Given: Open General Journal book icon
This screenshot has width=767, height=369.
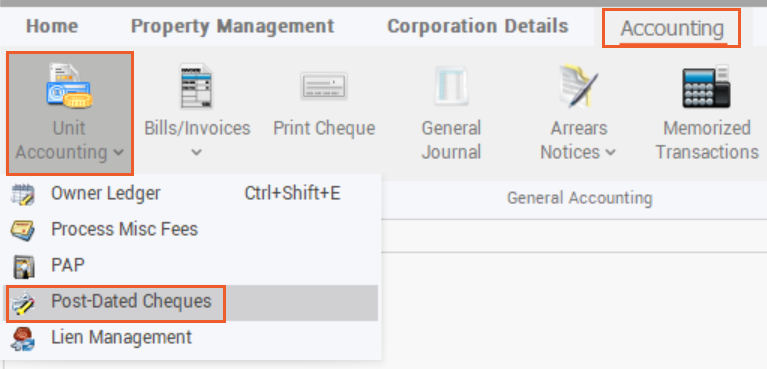Looking at the screenshot, I should (x=451, y=87).
